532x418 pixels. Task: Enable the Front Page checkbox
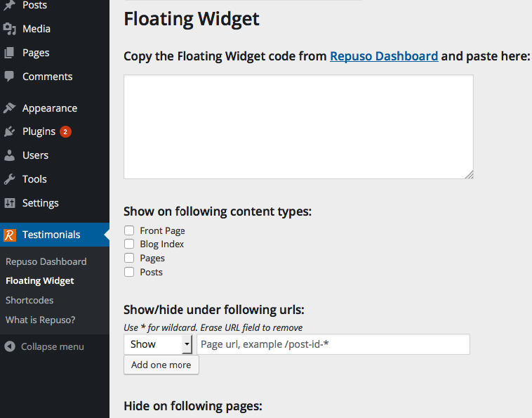point(129,230)
